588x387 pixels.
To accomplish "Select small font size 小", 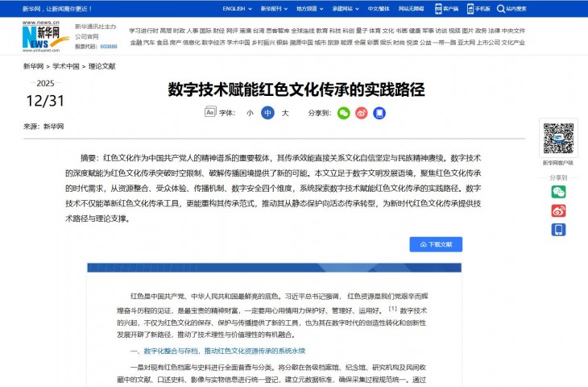I will [x=250, y=114].
